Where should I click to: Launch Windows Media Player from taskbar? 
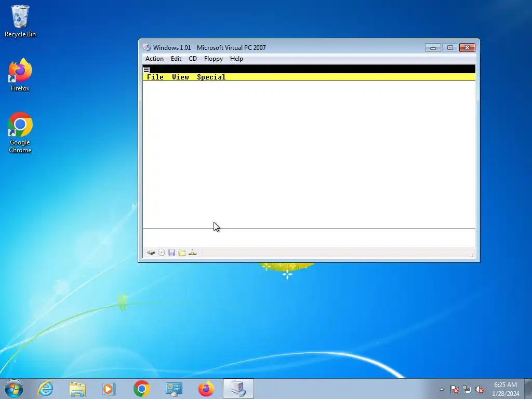pyautogui.click(x=109, y=389)
